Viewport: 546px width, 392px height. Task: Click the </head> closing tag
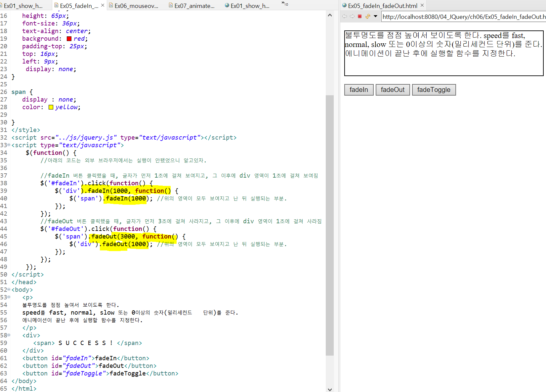(24, 282)
